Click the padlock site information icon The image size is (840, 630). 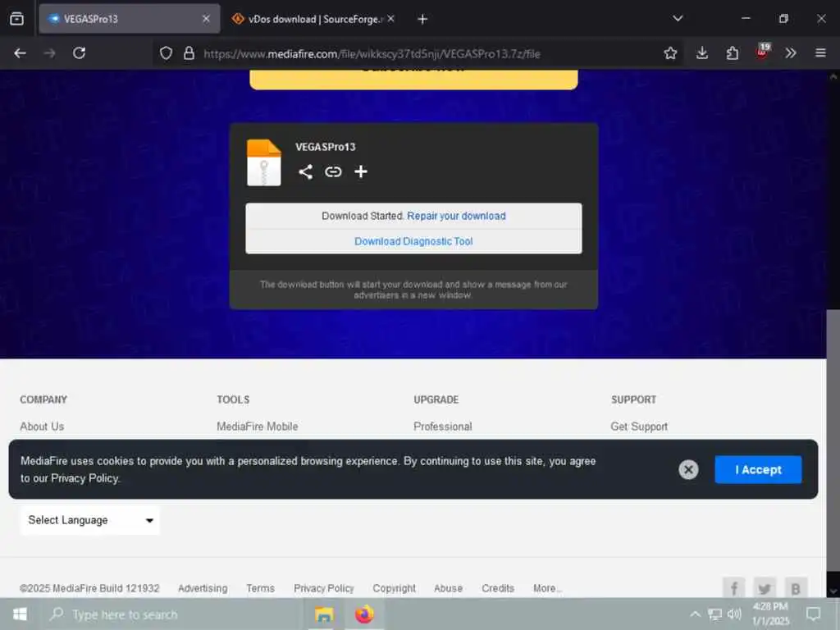pos(189,53)
